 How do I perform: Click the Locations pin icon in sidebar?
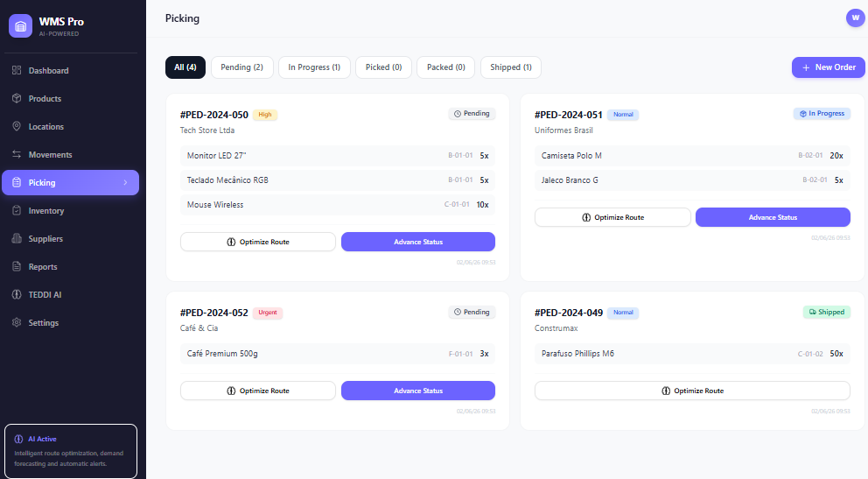[x=17, y=126]
